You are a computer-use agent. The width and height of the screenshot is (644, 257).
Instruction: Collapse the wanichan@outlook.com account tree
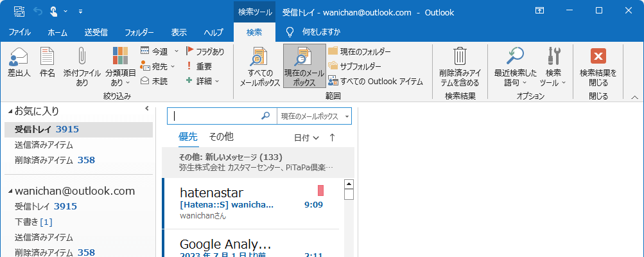click(10, 191)
